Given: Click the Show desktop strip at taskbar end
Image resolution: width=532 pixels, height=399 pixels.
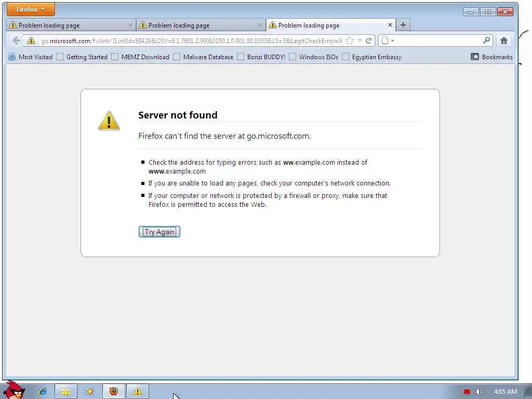Looking at the screenshot, I should 528,391.
